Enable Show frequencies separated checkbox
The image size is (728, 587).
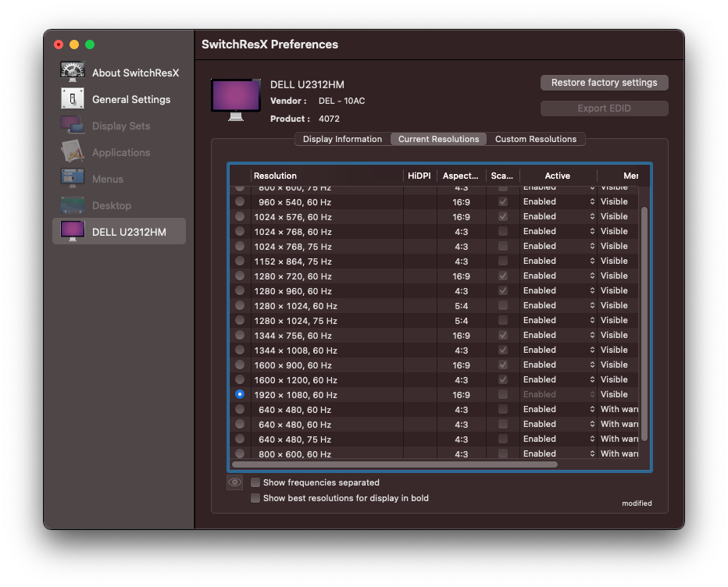coord(255,482)
